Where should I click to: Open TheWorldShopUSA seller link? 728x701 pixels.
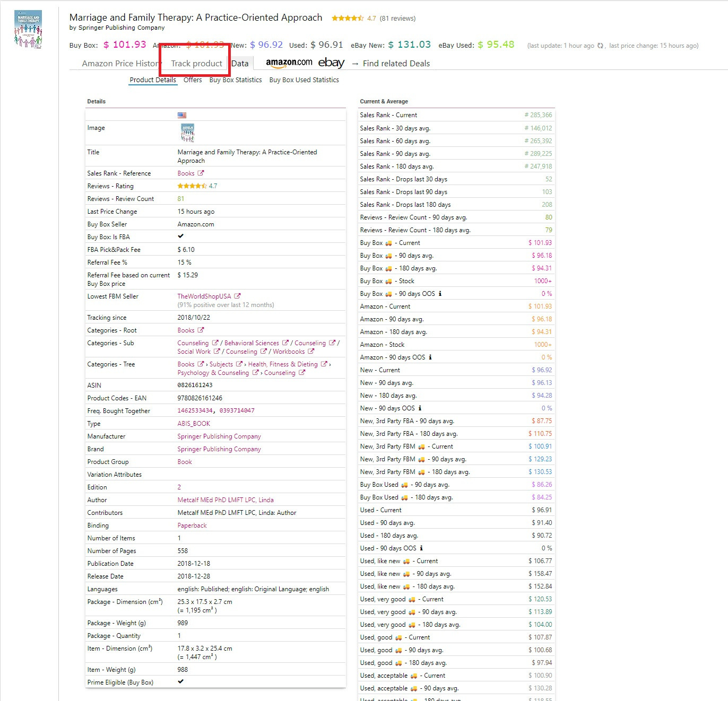click(204, 296)
